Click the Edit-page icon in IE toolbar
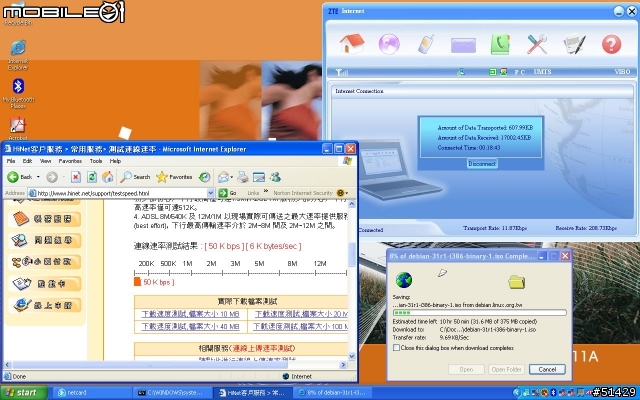Image resolution: width=640 pixels, height=400 pixels. 259,177
